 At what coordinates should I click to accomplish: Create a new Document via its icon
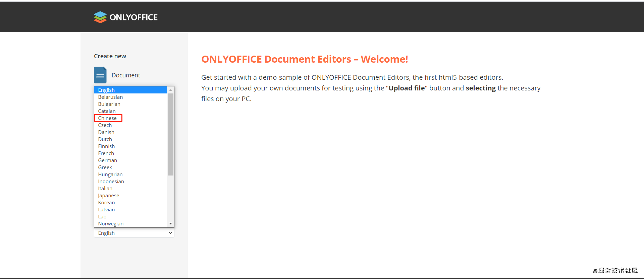100,75
